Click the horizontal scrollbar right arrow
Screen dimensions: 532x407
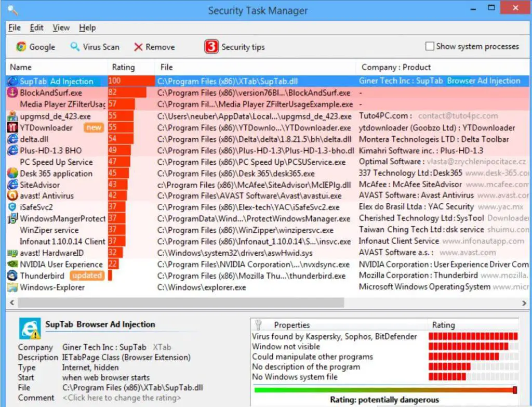(523, 301)
